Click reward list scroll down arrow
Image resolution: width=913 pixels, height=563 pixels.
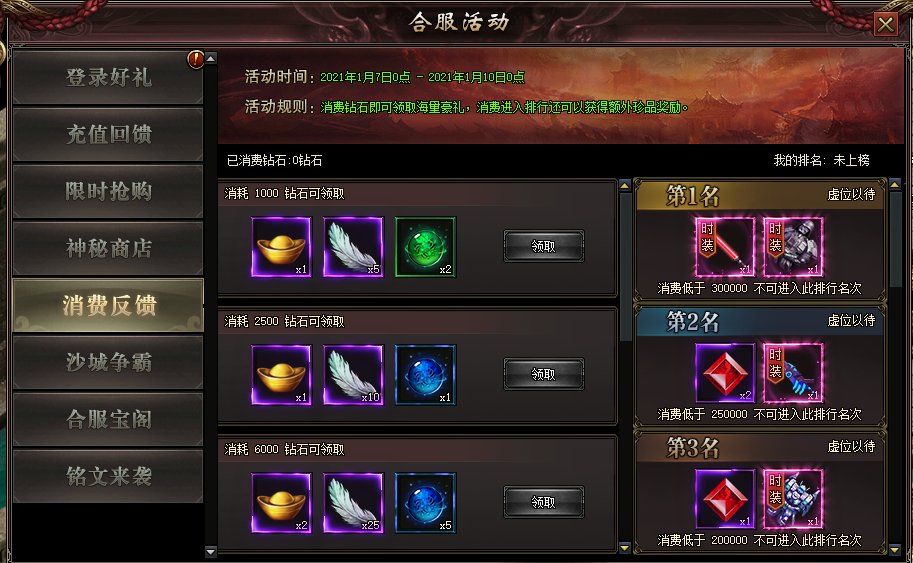625,547
